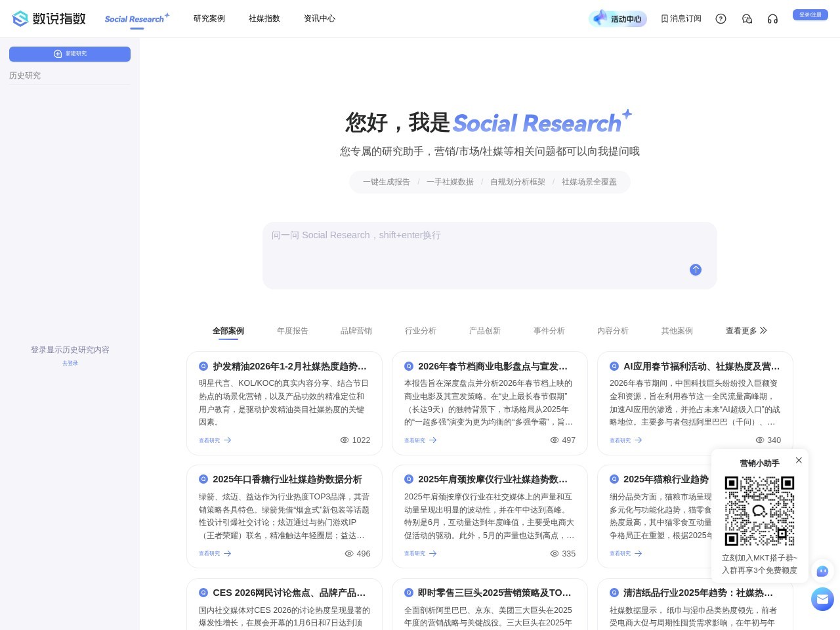Open 2026年春节档商业电影 case title
This screenshot has height=630, width=840.
click(x=493, y=366)
